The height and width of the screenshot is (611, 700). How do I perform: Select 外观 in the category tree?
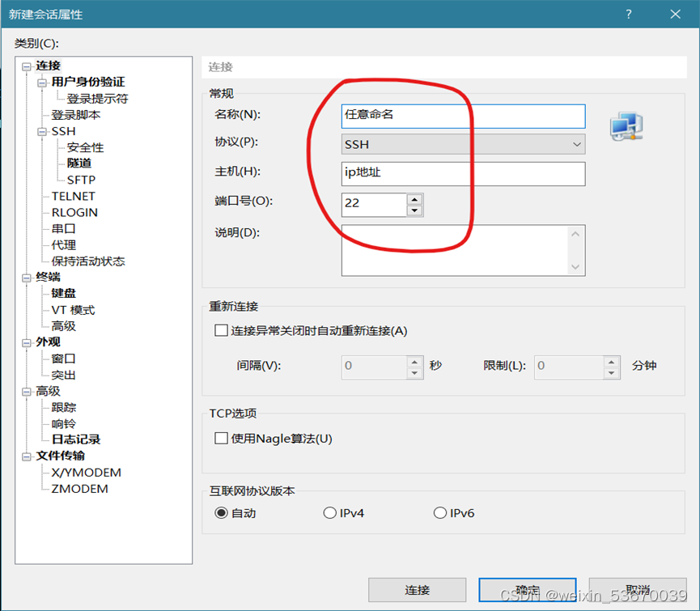click(49, 342)
